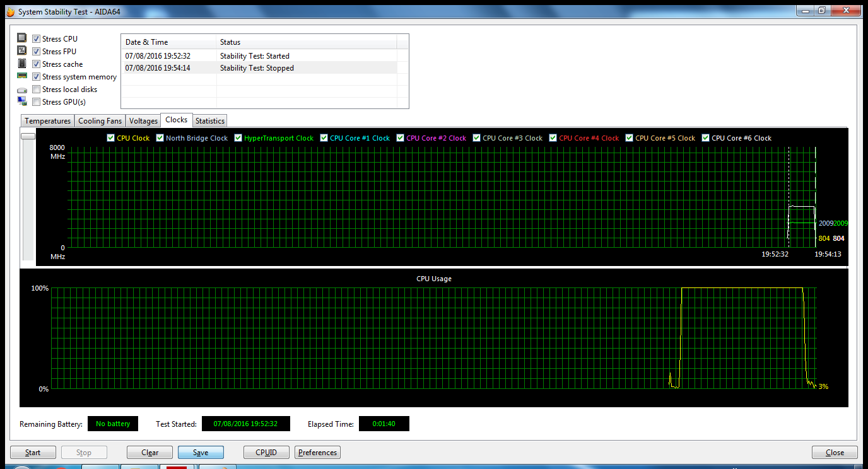
Task: Uncheck the Stress FPU checkbox
Action: tap(37, 52)
